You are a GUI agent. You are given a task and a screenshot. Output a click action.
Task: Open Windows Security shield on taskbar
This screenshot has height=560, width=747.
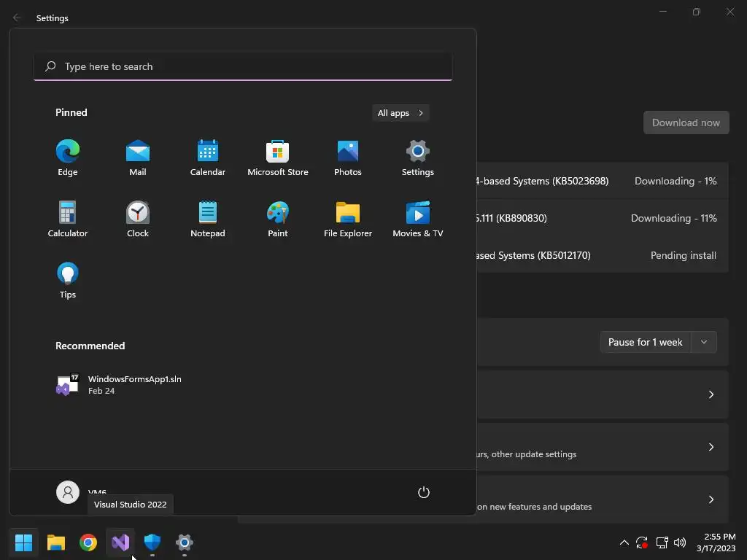(x=152, y=542)
